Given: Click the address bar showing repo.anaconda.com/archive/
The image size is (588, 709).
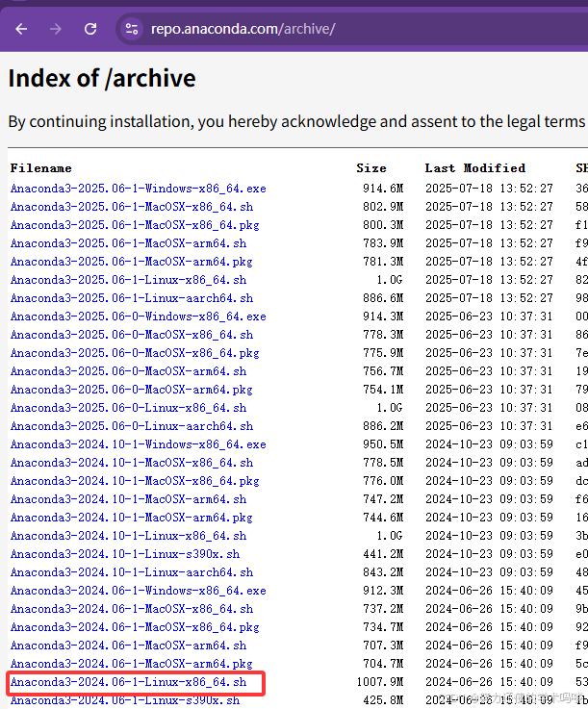Looking at the screenshot, I should coord(353,29).
